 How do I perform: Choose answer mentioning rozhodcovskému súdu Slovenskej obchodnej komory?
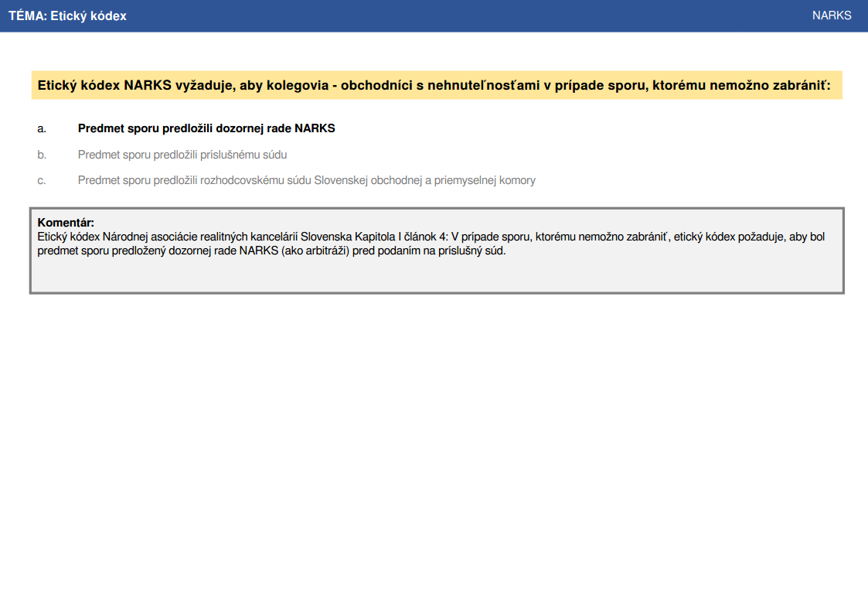tap(307, 180)
